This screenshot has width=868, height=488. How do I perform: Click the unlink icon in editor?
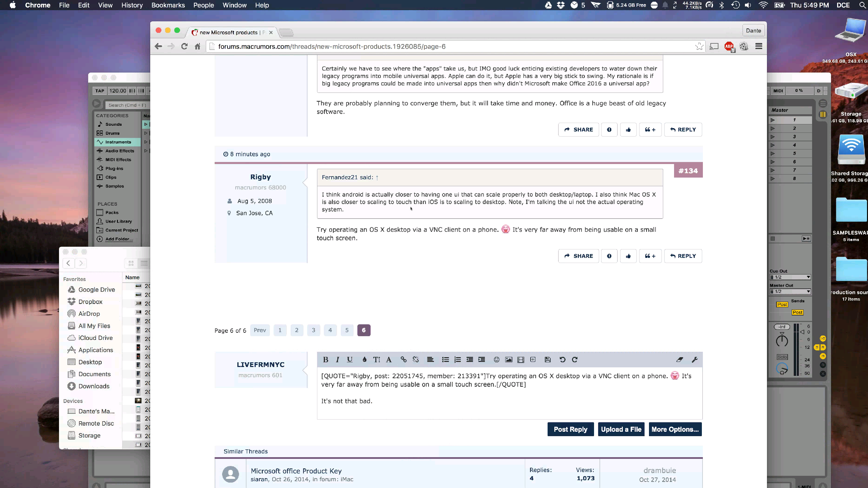[x=416, y=360]
